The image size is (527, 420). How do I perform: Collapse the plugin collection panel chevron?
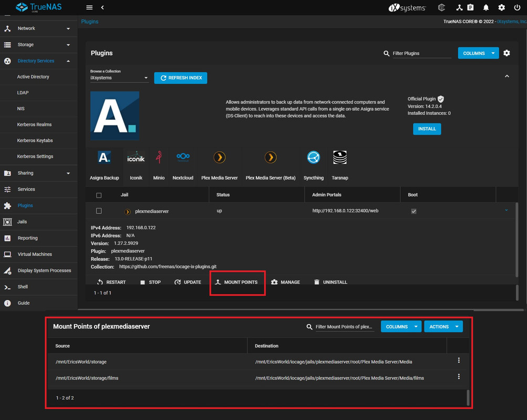(507, 76)
